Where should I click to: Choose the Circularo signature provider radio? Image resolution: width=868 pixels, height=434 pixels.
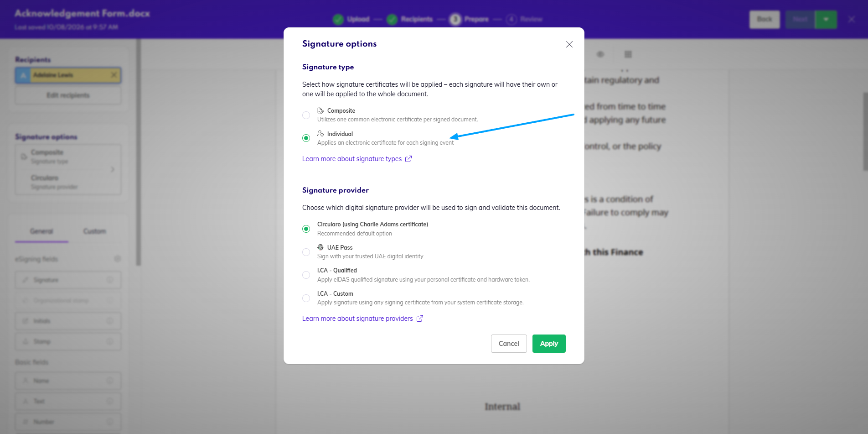(306, 229)
